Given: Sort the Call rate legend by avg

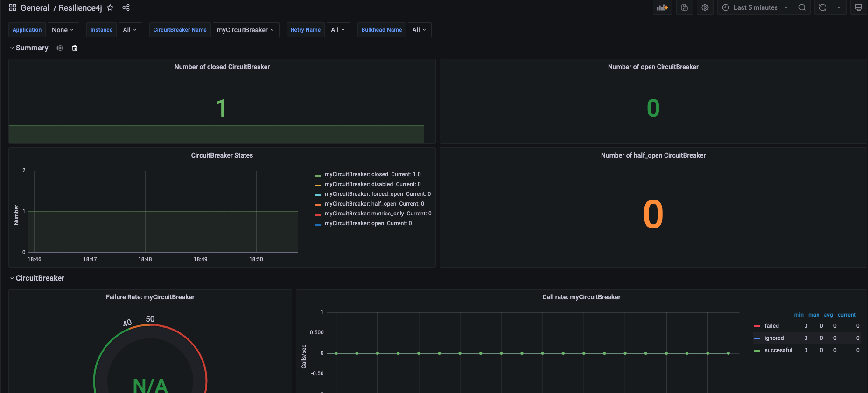Looking at the screenshot, I should pyautogui.click(x=828, y=315).
